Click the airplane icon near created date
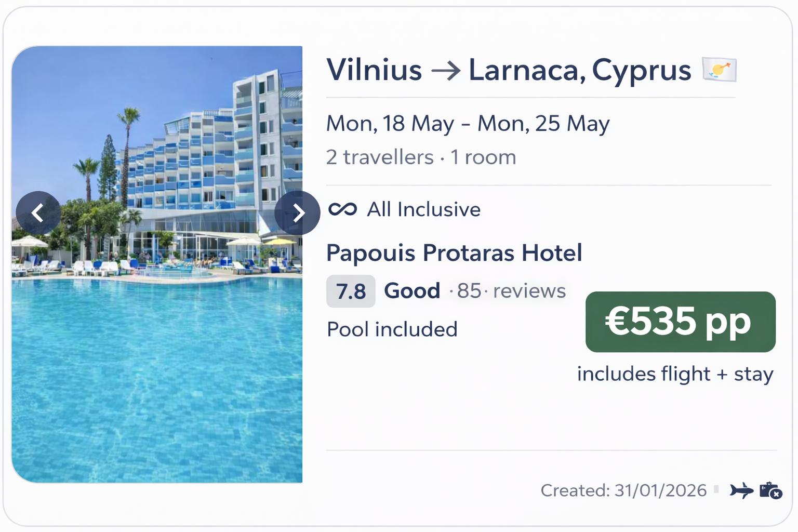 click(x=741, y=490)
